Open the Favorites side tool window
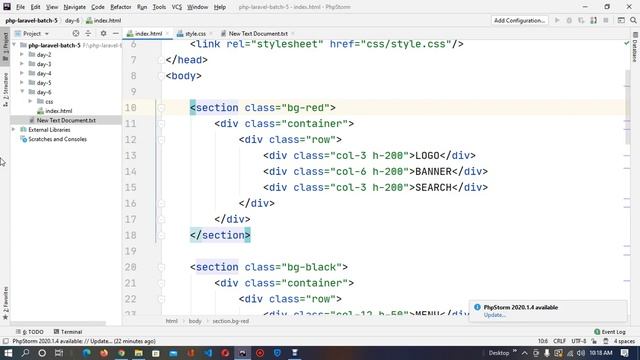The height and width of the screenshot is (360, 640). [5, 303]
